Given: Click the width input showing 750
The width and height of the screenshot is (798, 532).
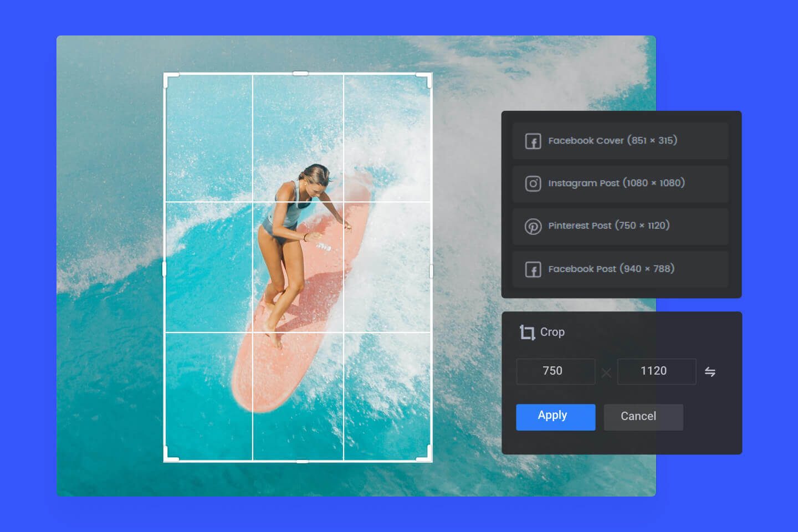Looking at the screenshot, I should pyautogui.click(x=555, y=371).
